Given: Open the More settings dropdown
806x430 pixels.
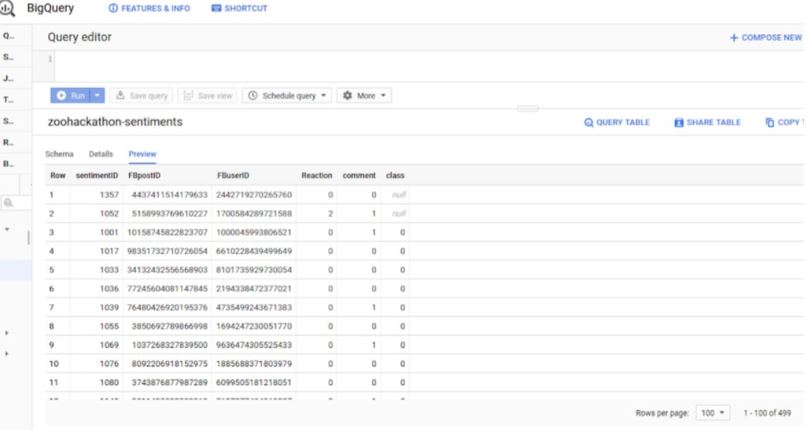Looking at the screenshot, I should pyautogui.click(x=364, y=96).
